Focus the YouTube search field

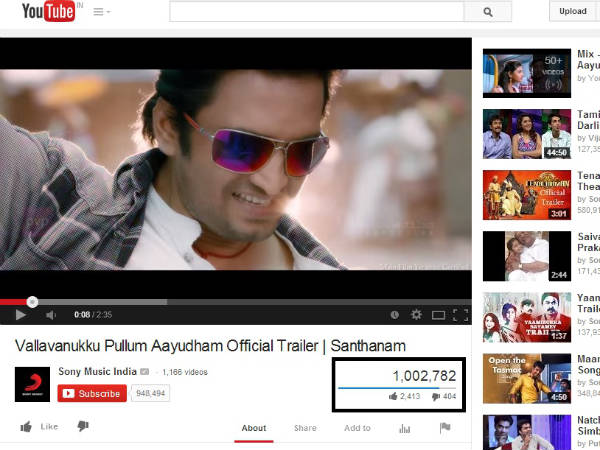317,12
